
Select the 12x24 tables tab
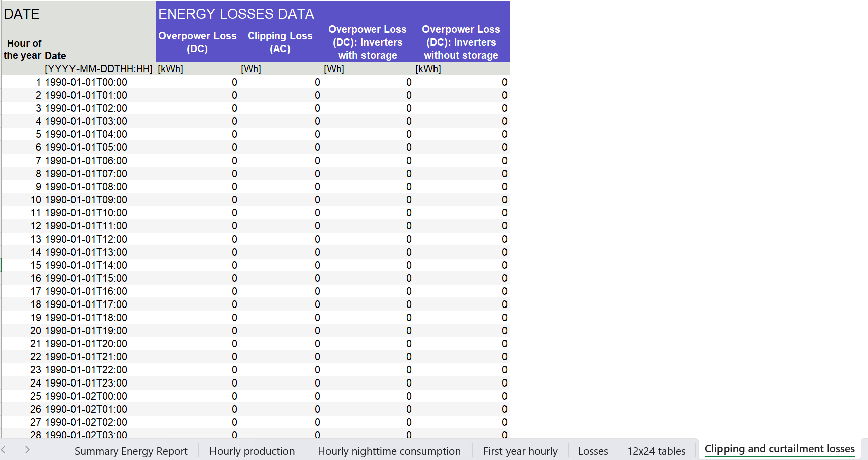coord(656,451)
